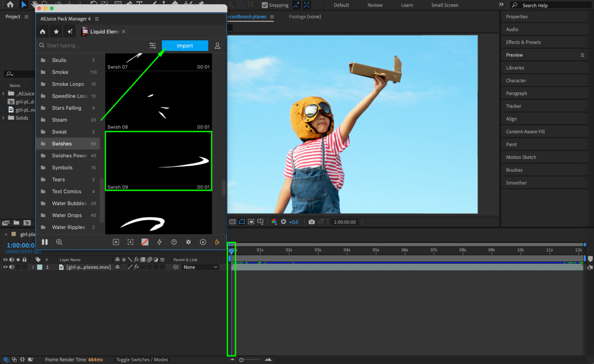Image resolution: width=594 pixels, height=364 pixels.
Task: Expand the Solids folder in Project
Action: click(x=3, y=118)
